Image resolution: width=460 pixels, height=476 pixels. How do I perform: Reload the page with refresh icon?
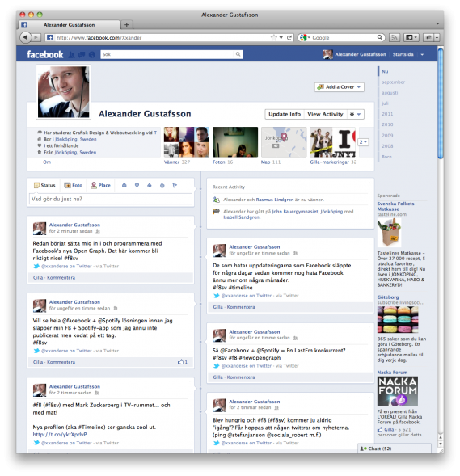[289, 37]
